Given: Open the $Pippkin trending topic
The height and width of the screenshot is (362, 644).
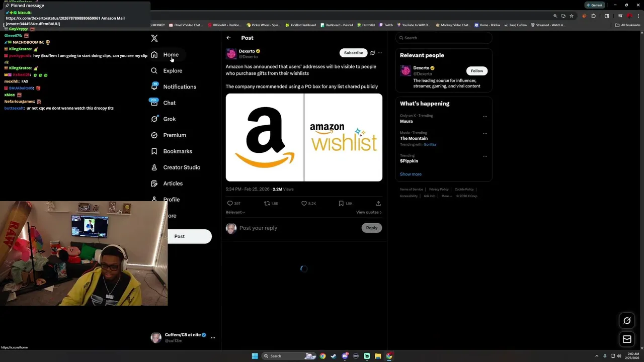Looking at the screenshot, I should (x=409, y=161).
